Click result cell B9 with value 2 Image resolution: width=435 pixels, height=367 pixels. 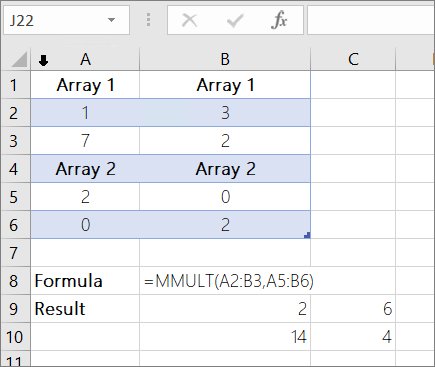(225, 309)
